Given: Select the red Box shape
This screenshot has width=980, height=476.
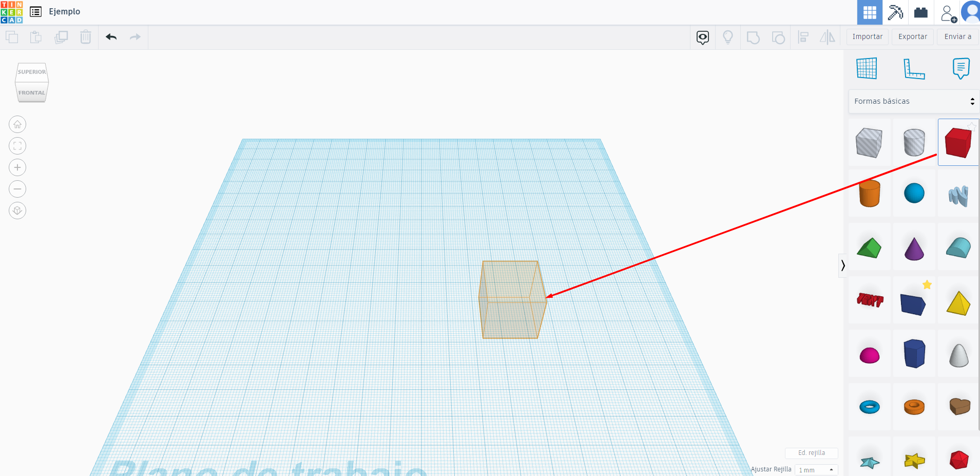Looking at the screenshot, I should click(958, 142).
